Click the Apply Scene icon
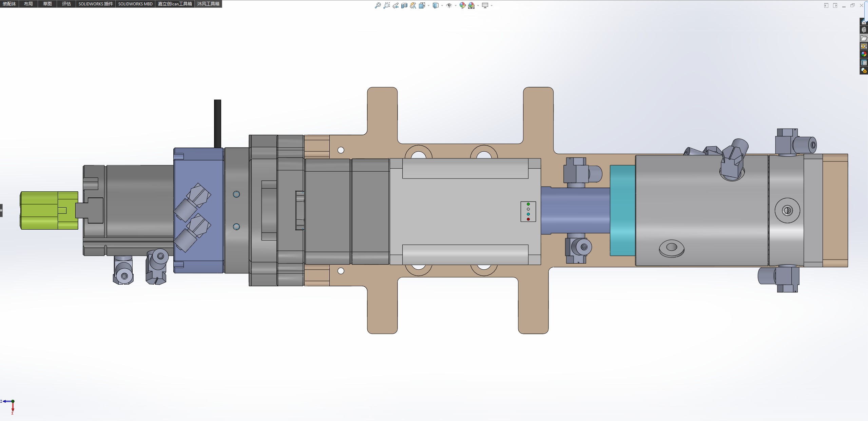868x421 pixels. point(471,5)
